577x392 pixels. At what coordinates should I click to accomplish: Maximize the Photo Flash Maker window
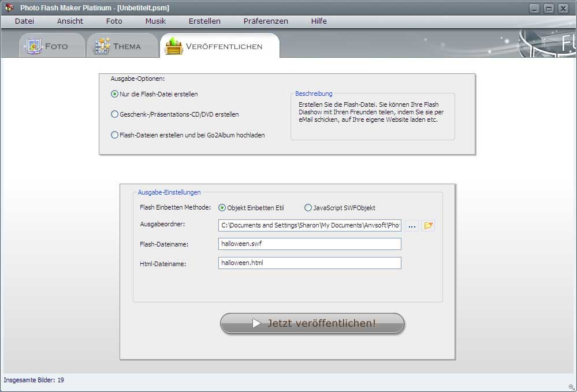tap(549, 8)
